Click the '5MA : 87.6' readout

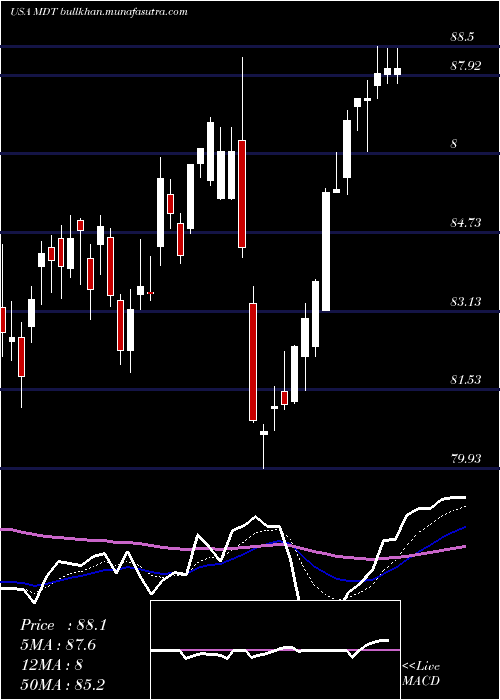[58, 645]
